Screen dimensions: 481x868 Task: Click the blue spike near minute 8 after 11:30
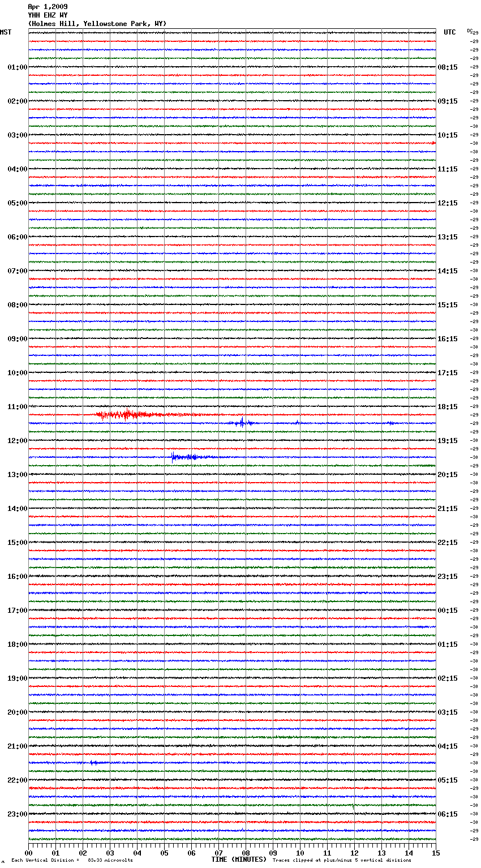[x=242, y=422]
